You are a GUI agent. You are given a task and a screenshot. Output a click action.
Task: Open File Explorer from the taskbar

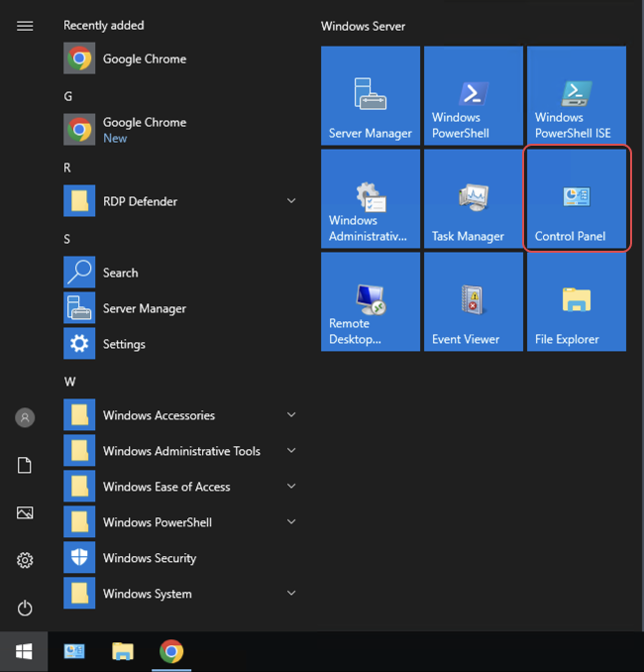(123, 651)
